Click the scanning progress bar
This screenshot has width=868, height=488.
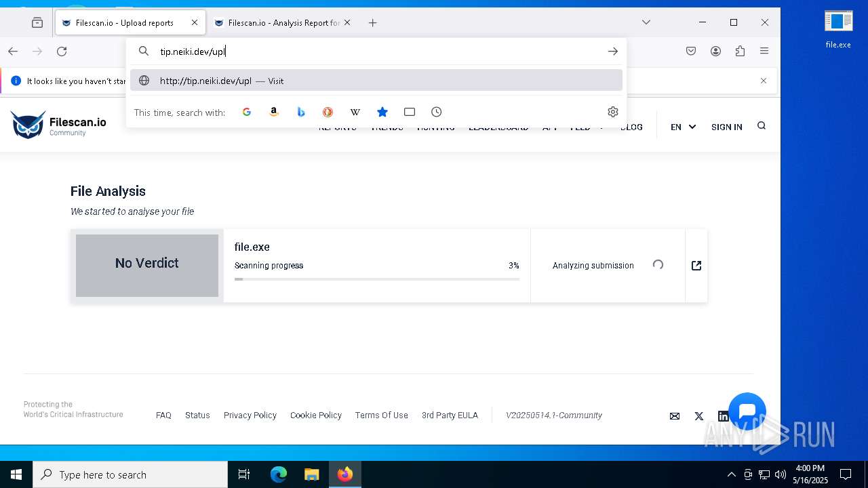point(377,279)
